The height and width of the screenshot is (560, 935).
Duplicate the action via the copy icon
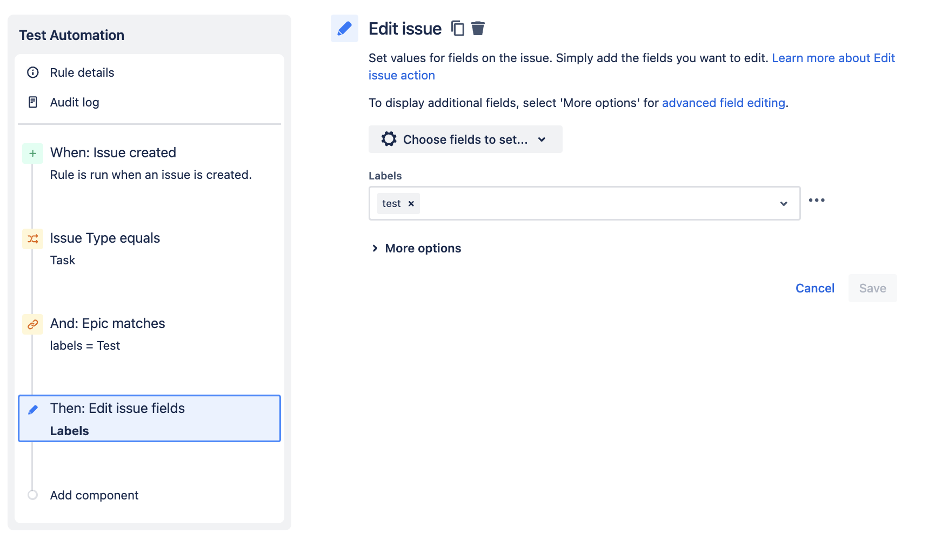pos(458,28)
